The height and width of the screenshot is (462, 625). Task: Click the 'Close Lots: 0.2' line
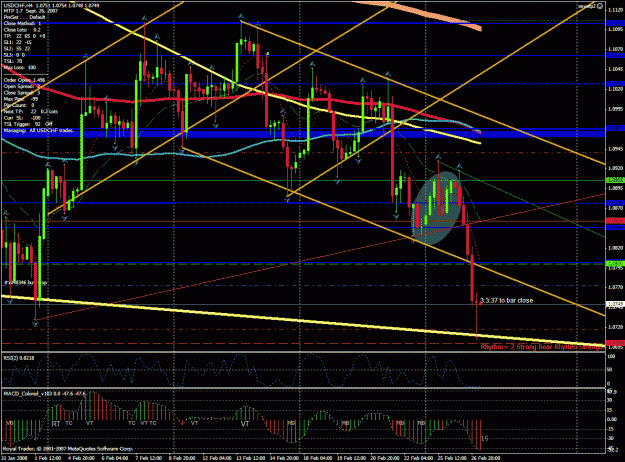22,30
